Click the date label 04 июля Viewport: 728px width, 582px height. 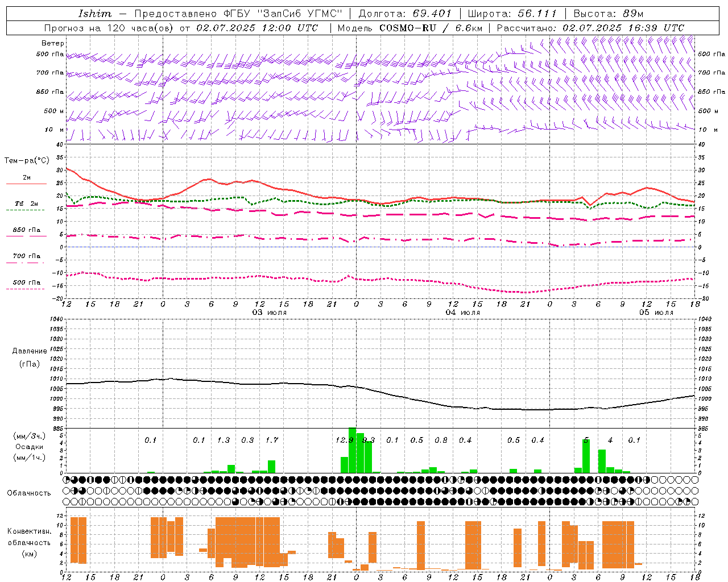462,313
